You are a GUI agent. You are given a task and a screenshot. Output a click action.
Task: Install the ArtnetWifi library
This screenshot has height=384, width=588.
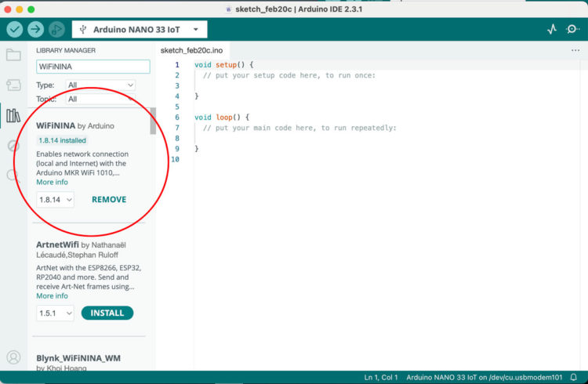(107, 313)
